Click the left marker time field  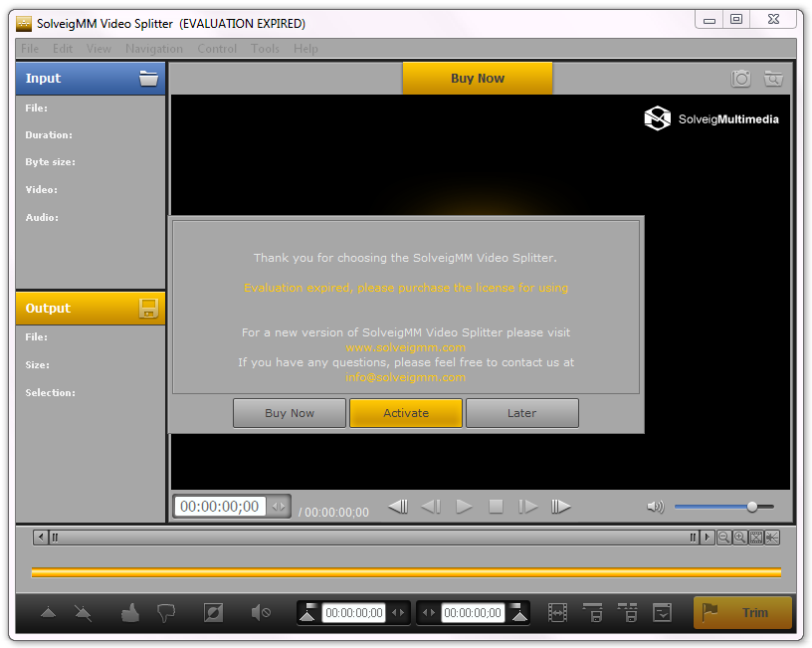(x=354, y=613)
